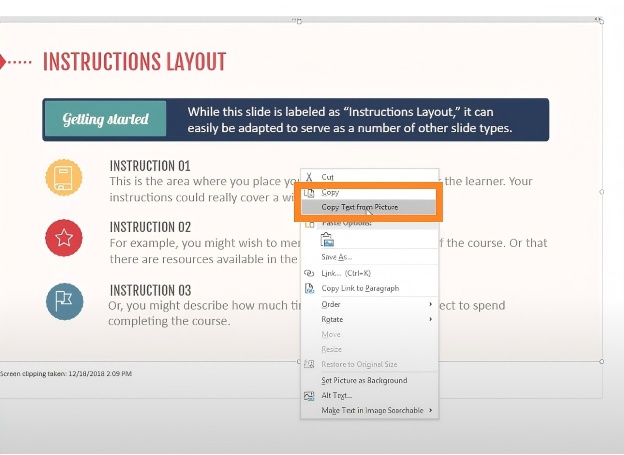Click the red star icon for Instruction 02
The height and width of the screenshot is (455, 624).
point(64,238)
